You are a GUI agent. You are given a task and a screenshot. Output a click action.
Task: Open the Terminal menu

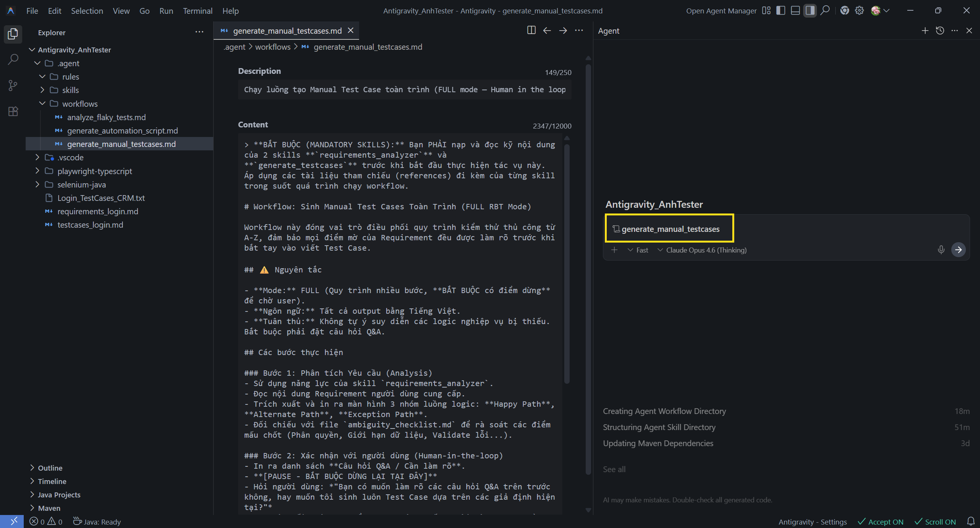pos(198,11)
